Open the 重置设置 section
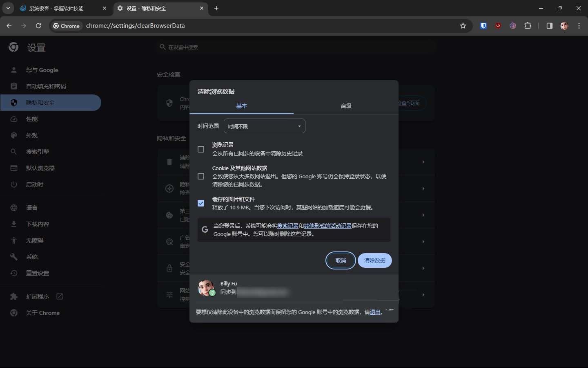This screenshot has height=368, width=588. tap(51, 273)
